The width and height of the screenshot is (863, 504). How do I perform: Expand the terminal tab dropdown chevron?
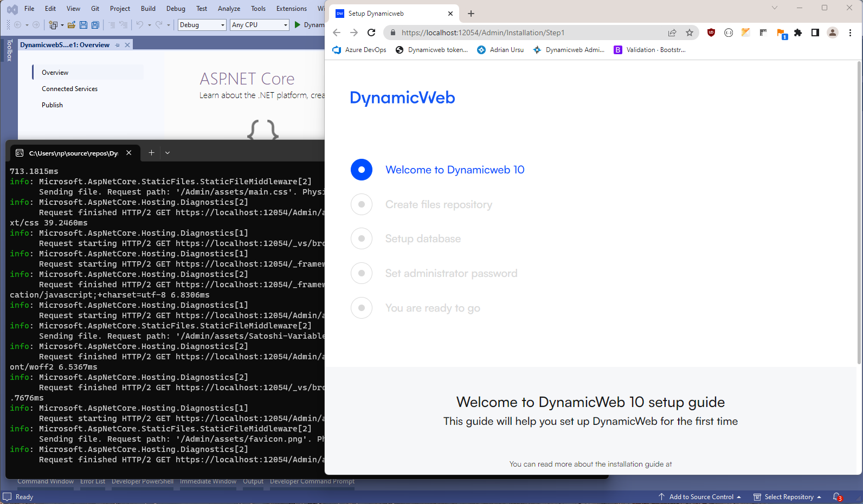pyautogui.click(x=168, y=153)
